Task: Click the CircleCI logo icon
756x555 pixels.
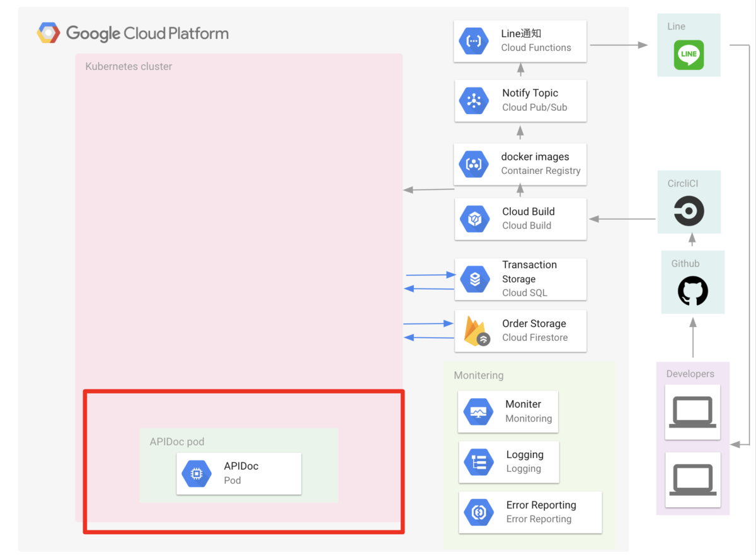Action: pos(689,211)
